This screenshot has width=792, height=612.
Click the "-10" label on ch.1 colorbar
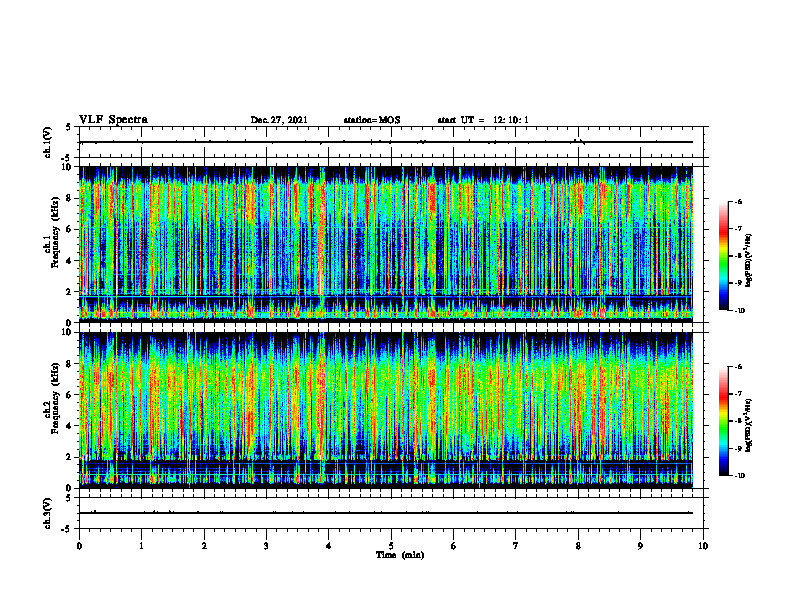coord(740,311)
